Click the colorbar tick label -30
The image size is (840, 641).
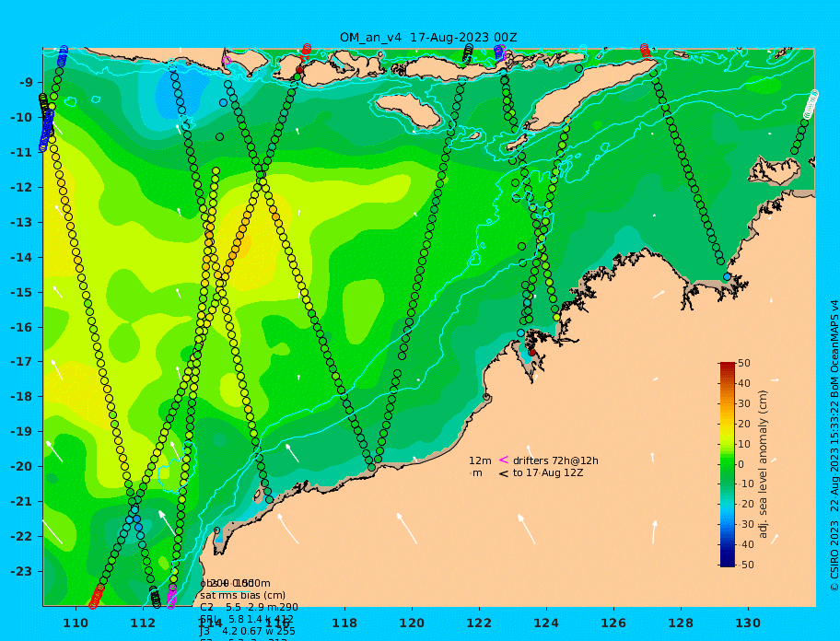tap(744, 524)
